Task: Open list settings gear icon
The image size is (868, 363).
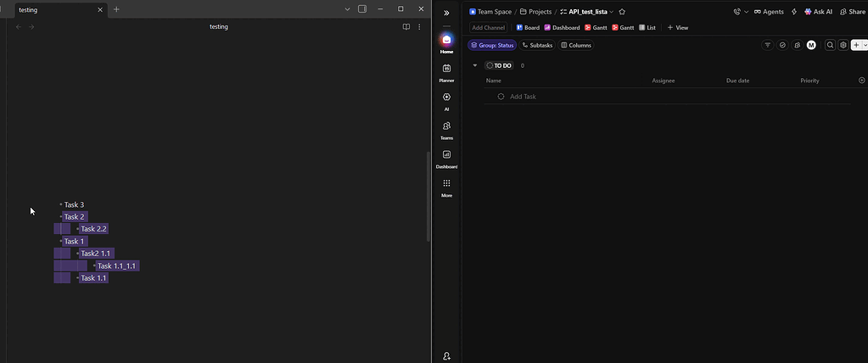Action: (x=843, y=45)
